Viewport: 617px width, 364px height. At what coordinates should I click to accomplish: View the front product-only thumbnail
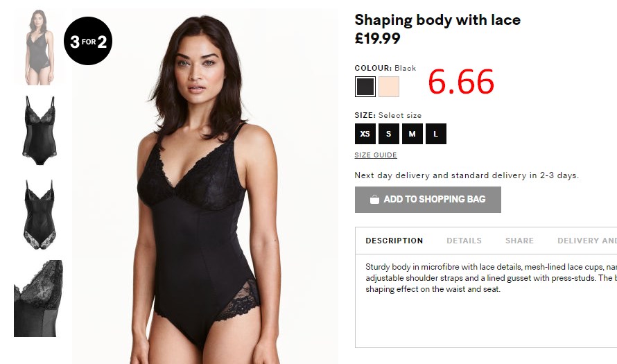40,130
